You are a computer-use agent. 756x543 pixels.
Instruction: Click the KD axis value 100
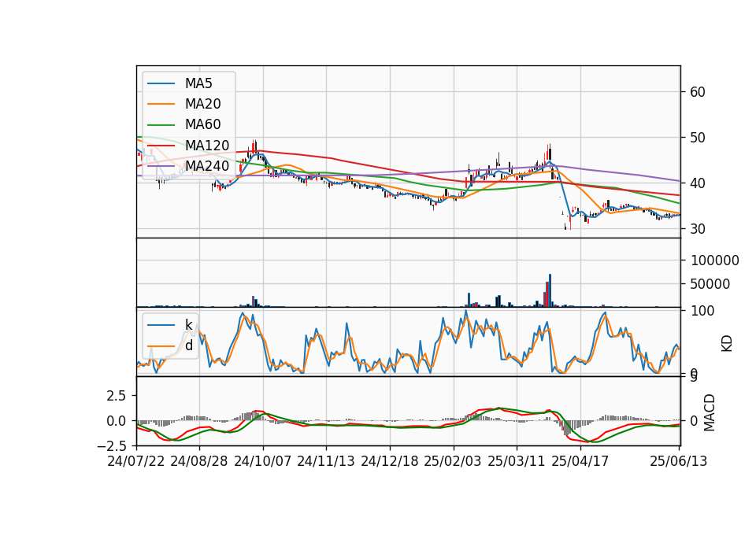[702, 311]
